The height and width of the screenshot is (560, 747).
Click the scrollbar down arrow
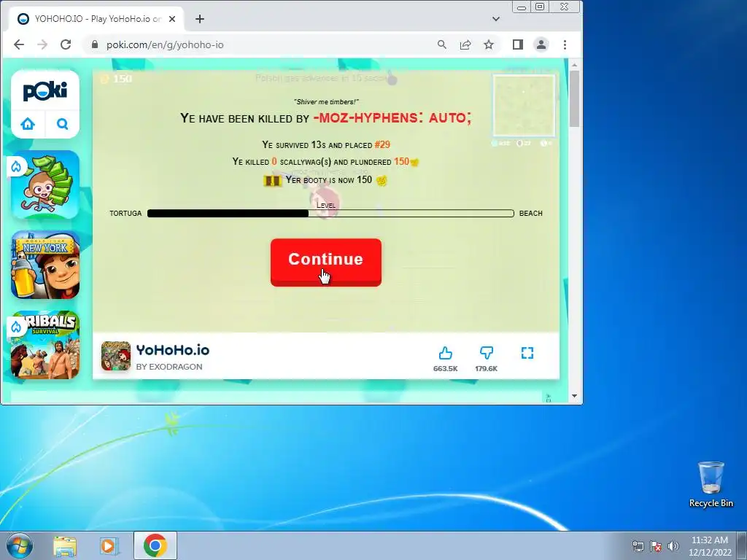tap(575, 396)
